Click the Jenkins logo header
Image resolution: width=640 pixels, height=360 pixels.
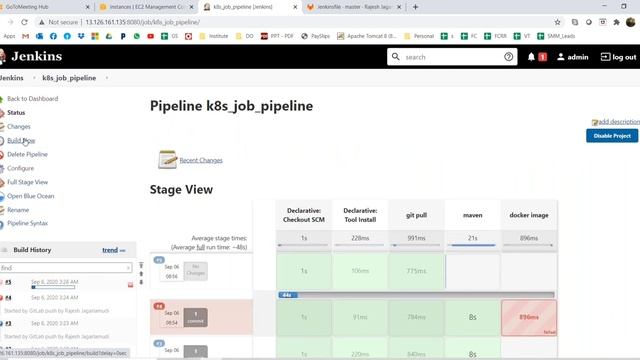click(31, 56)
